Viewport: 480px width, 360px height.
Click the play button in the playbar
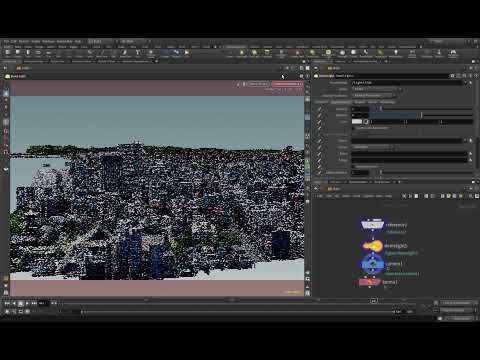pos(27,303)
